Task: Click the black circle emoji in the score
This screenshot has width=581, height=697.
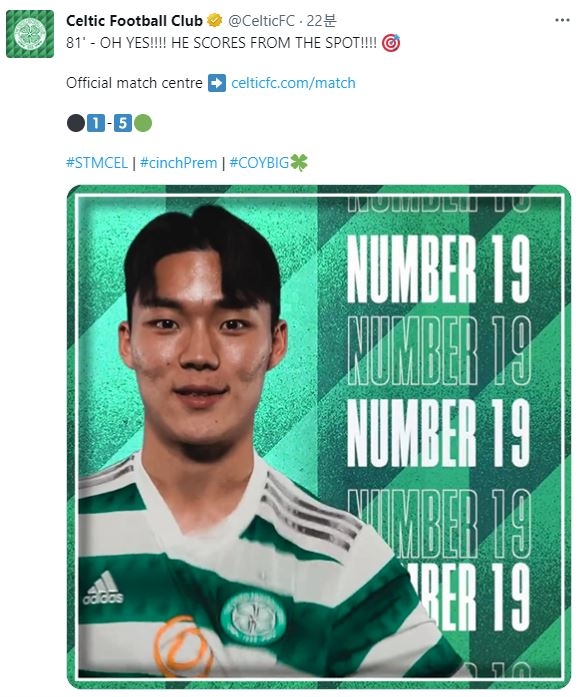Action: [x=76, y=123]
